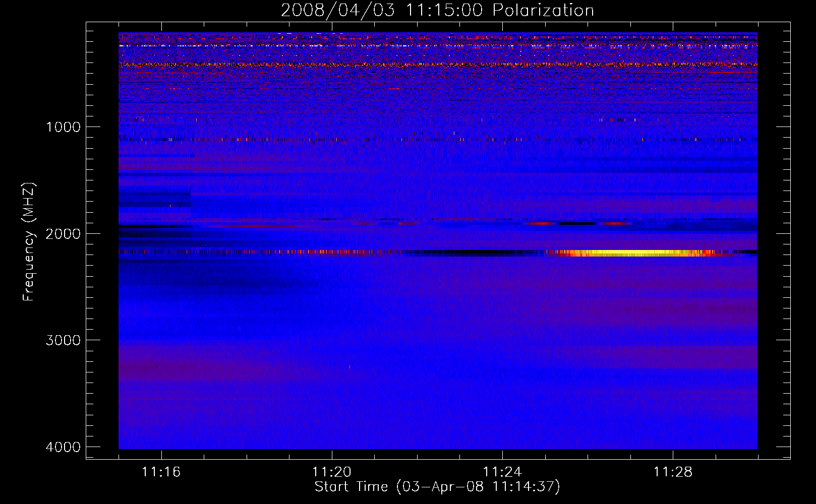This screenshot has height=504, width=816.
Task: Click the 'Start Time (03-Apr-08 11:14:37)' label
Action: click(437, 487)
